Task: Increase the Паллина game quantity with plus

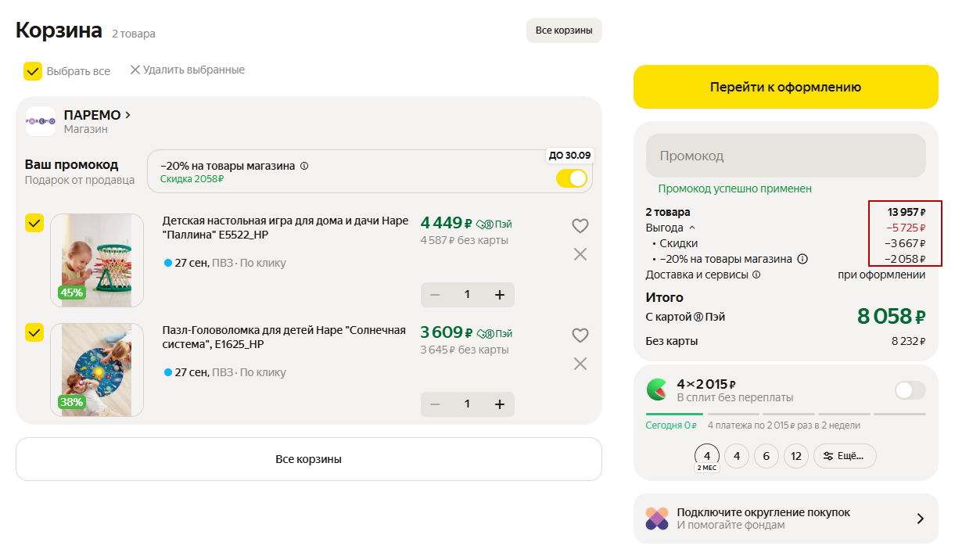Action: point(499,295)
